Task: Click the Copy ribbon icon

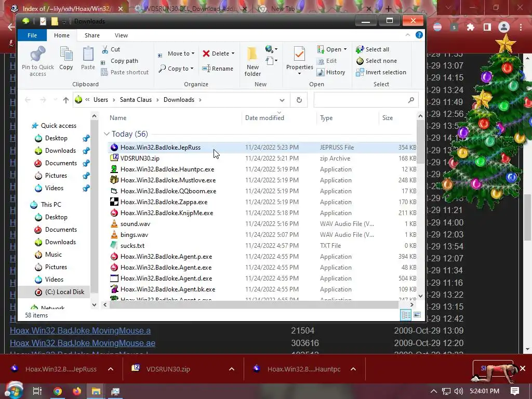Action: (x=66, y=54)
